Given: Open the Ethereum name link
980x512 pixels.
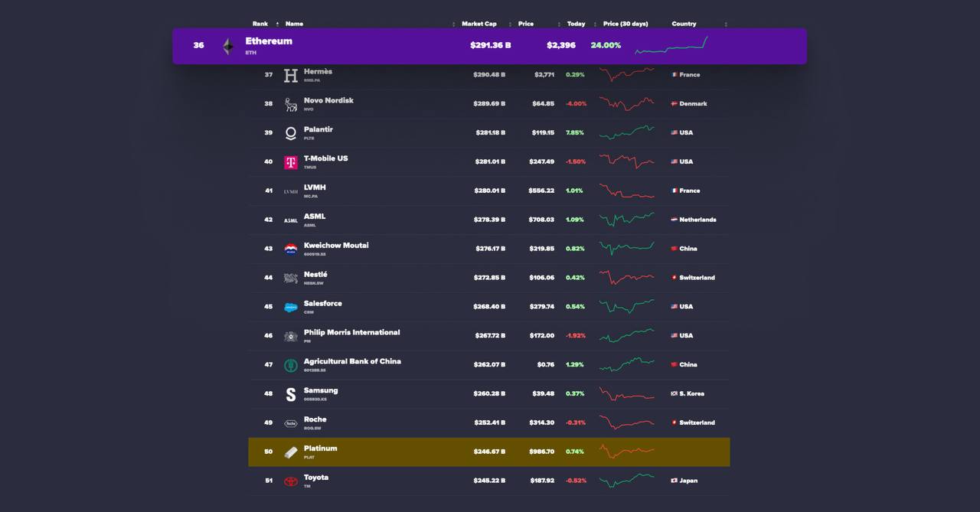Looking at the screenshot, I should point(269,41).
